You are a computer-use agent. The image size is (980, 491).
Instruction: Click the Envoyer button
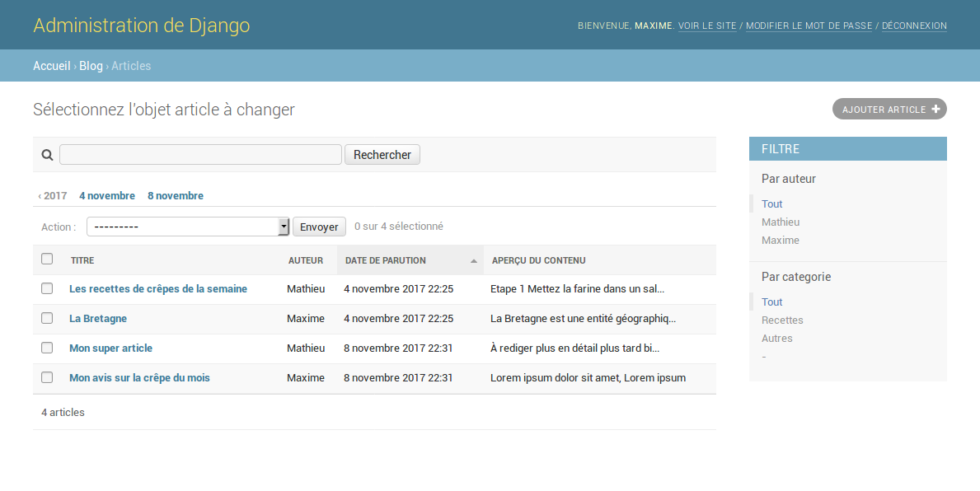pos(319,227)
